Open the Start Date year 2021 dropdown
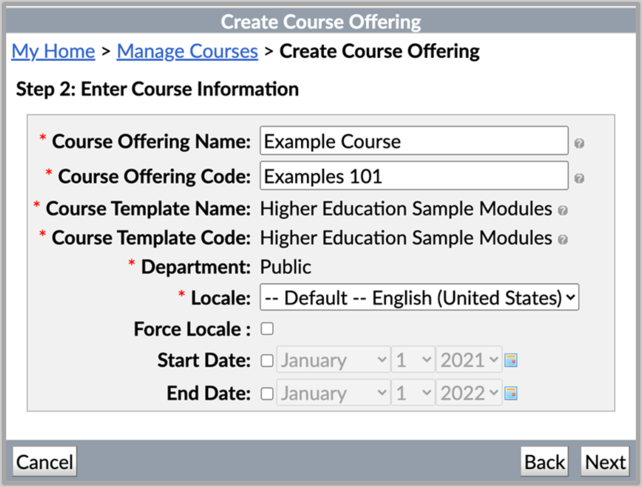Screen dimensions: 642x487 469,360
